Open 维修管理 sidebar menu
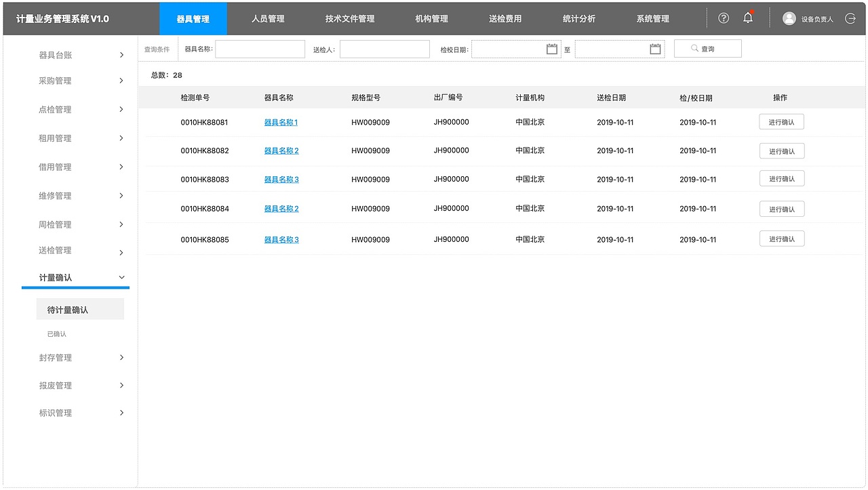The width and height of the screenshot is (868, 490). (x=55, y=196)
